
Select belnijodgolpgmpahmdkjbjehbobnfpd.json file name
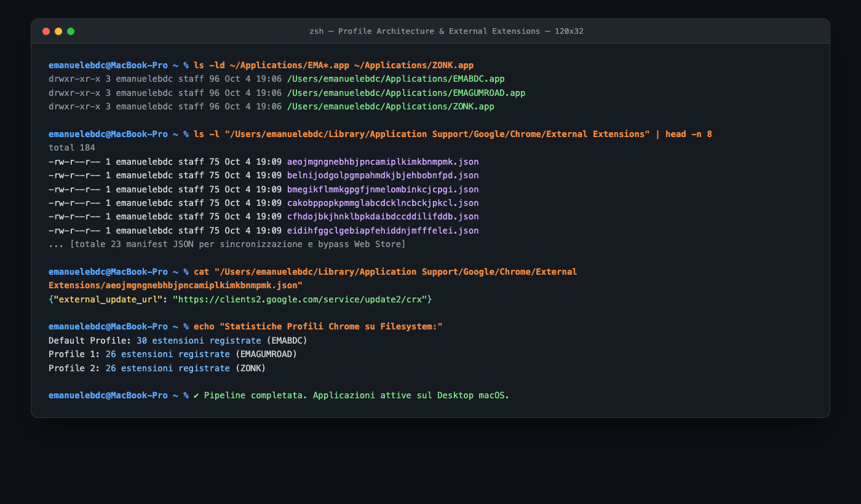click(x=383, y=175)
